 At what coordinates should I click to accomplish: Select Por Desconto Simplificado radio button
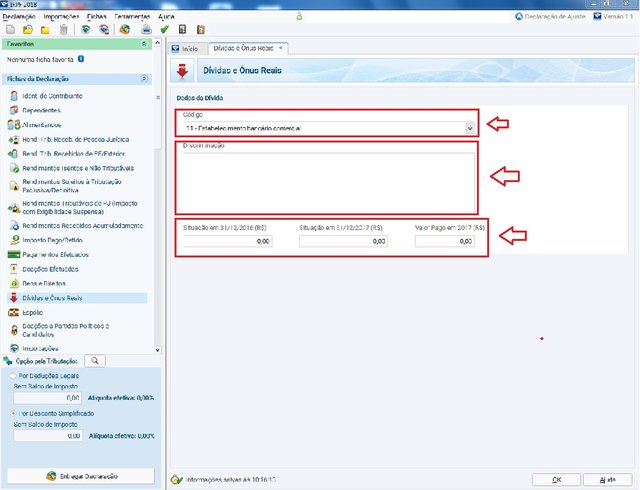pos(11,412)
